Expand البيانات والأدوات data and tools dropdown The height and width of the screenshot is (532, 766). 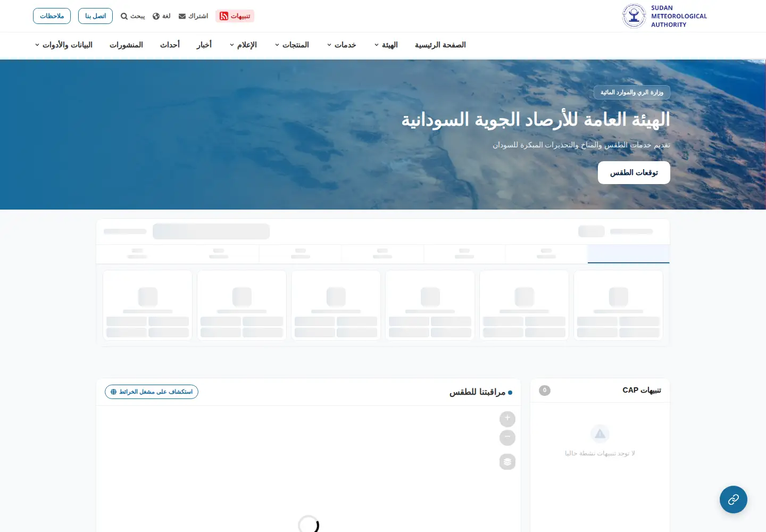click(64, 45)
